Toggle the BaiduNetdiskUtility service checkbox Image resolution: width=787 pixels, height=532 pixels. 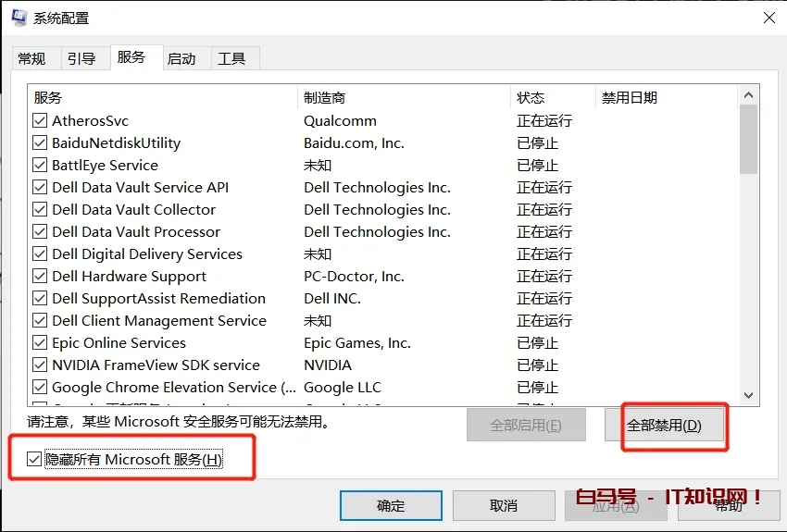click(40, 143)
